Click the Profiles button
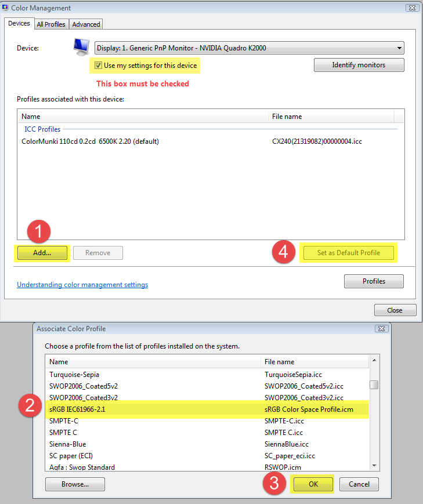Image resolution: width=423 pixels, height=504 pixels. [374, 281]
